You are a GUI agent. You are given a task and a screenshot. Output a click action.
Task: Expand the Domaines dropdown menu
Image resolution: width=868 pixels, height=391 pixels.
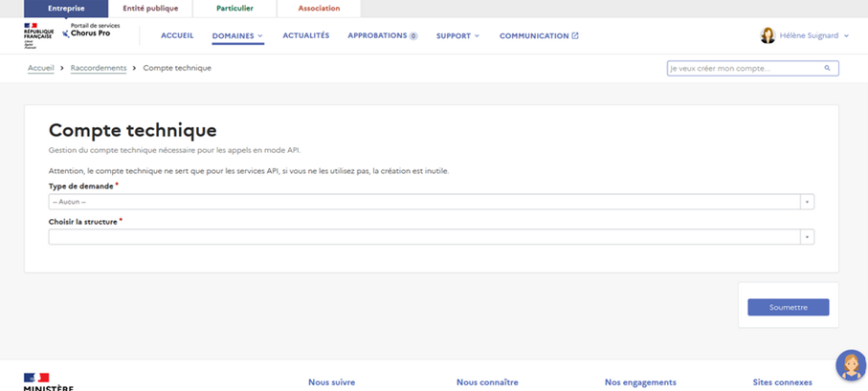click(x=237, y=36)
